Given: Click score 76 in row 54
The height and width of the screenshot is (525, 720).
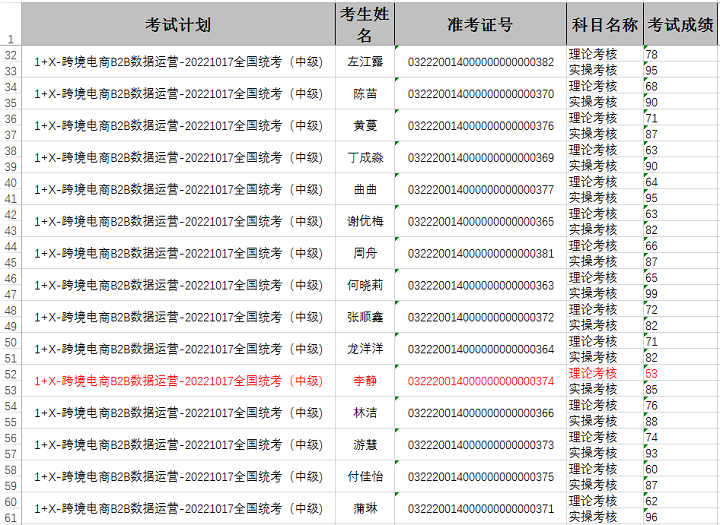Looking at the screenshot, I should click(x=680, y=405).
